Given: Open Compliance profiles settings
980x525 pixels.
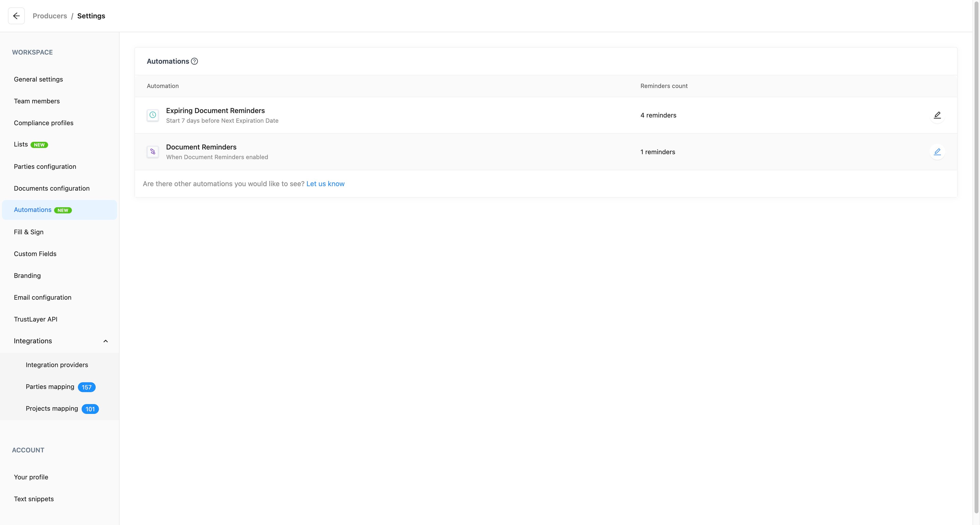Looking at the screenshot, I should (44, 123).
